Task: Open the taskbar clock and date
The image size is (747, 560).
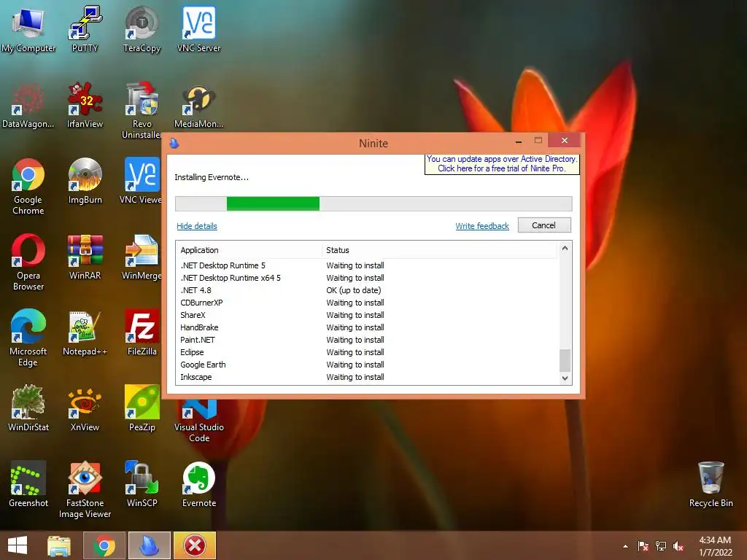Action: point(715,546)
